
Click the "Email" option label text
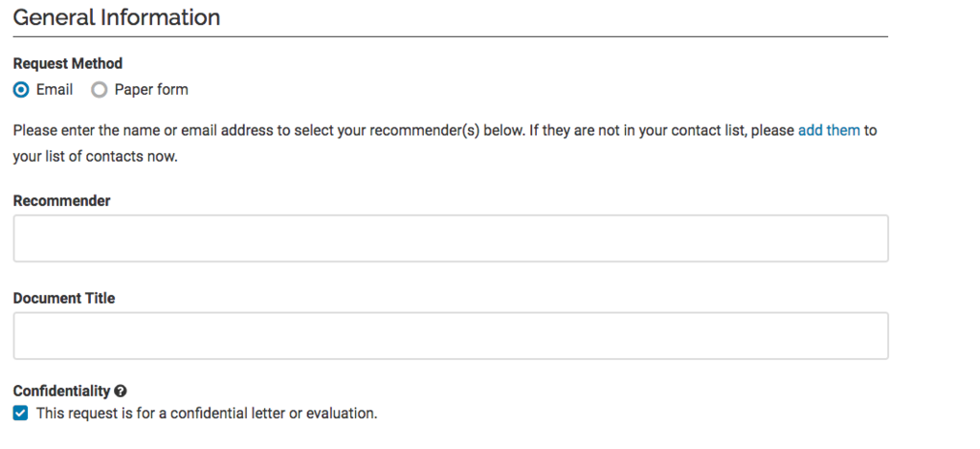(x=55, y=90)
